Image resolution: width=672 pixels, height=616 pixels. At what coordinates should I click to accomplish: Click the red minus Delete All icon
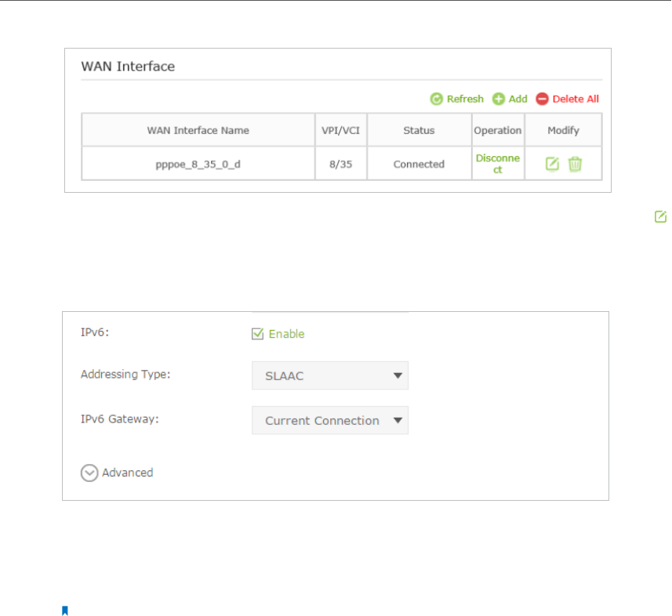click(x=543, y=100)
